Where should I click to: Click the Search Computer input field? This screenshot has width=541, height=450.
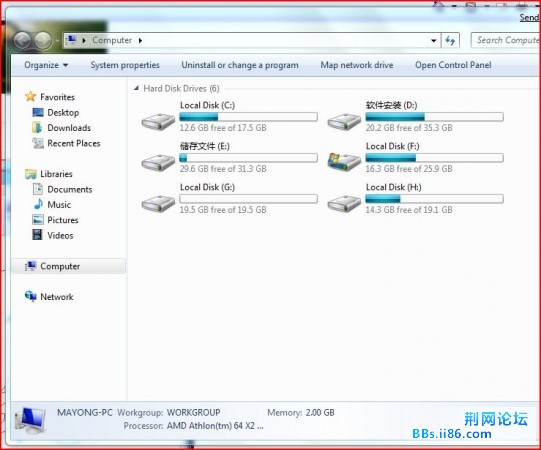506,40
